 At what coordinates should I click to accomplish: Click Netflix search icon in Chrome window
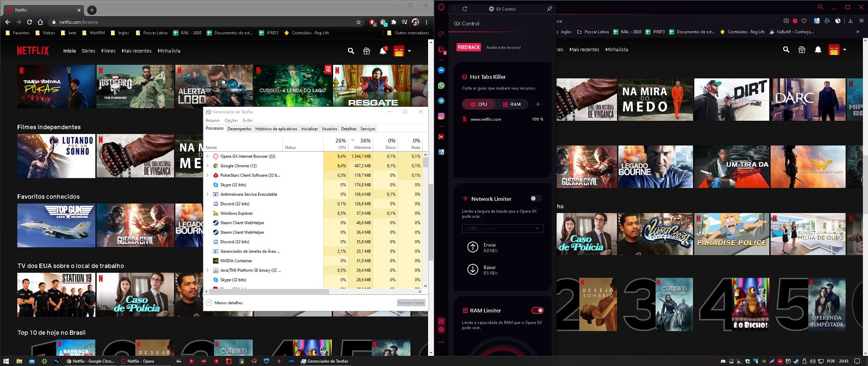(x=351, y=51)
